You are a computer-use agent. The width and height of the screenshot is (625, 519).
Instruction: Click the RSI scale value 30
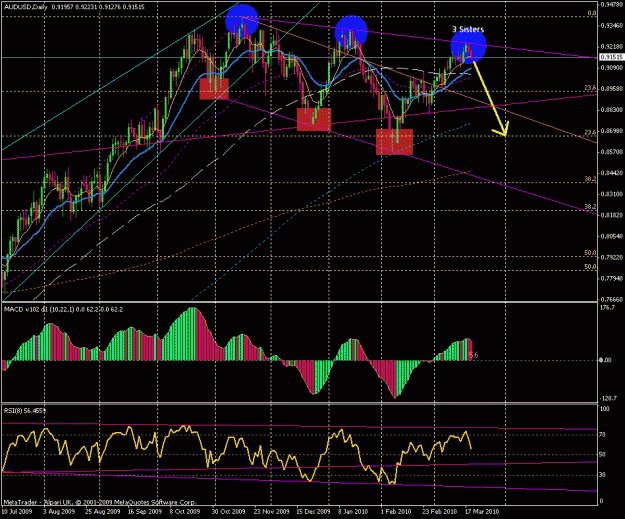[603, 475]
